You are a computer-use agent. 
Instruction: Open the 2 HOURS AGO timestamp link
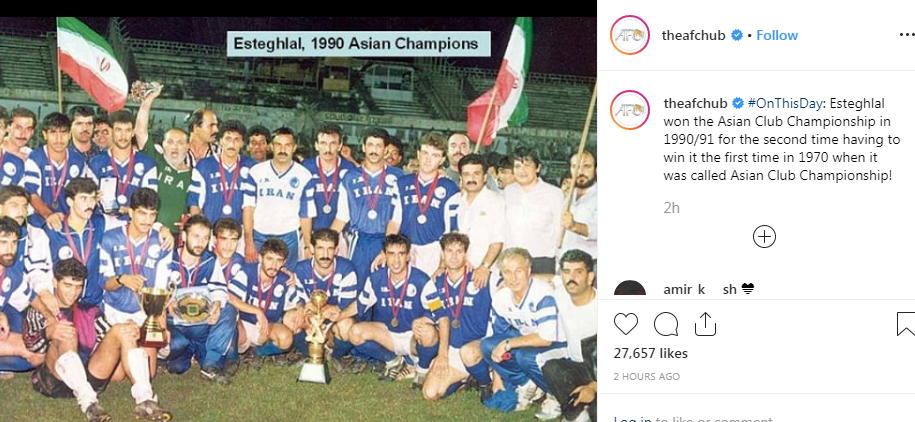(x=647, y=376)
